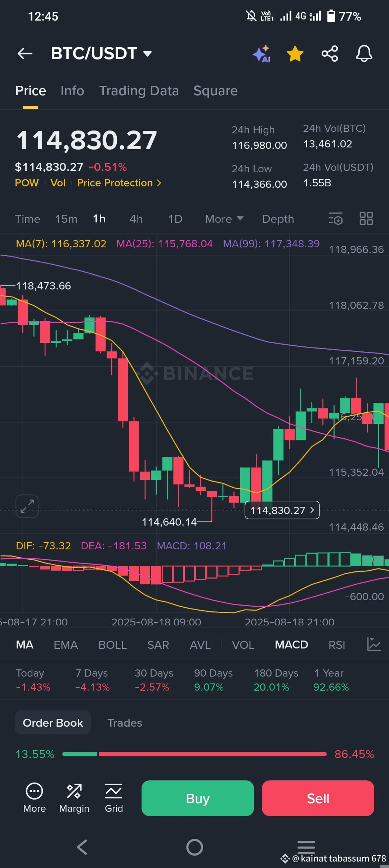Tap the MACD: 108.21 readout
This screenshot has width=389, height=868.
(192, 546)
